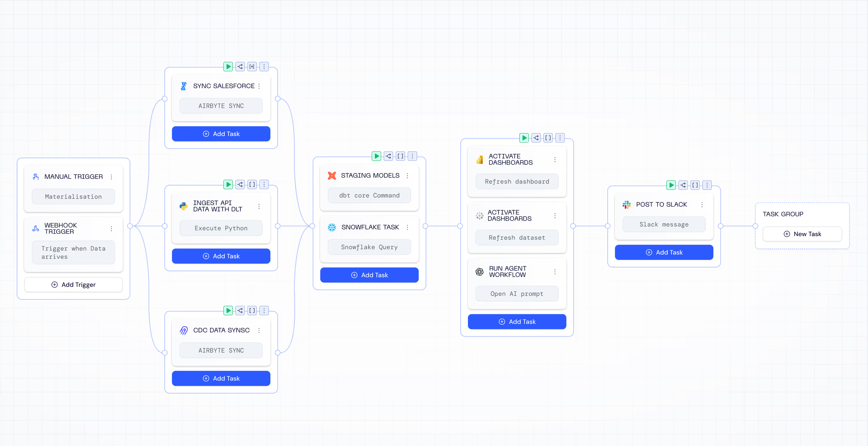Screen dimensions: 868x446
Task: Click branch icon above Activate Dashboards group
Action: tap(536, 138)
